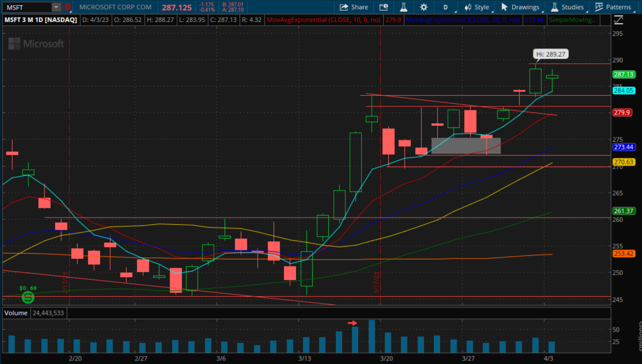Click the 3/20 date label on time axis
Image resolution: width=642 pixels, height=364 pixels.
tap(387, 358)
